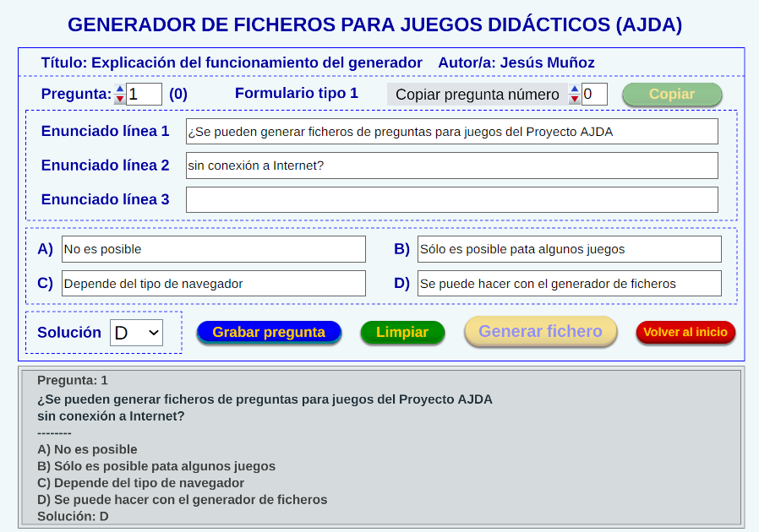759x532 pixels.
Task: Click the Pregunta number input box
Action: point(145,94)
